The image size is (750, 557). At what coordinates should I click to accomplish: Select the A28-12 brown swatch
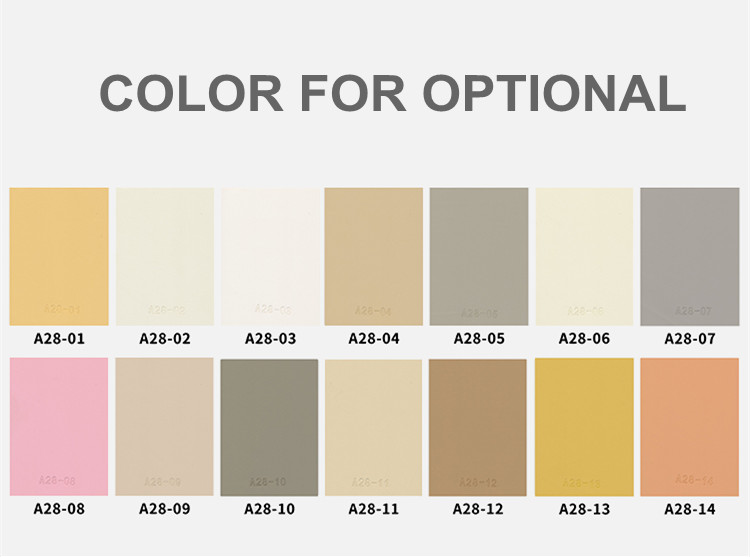[x=478, y=427]
